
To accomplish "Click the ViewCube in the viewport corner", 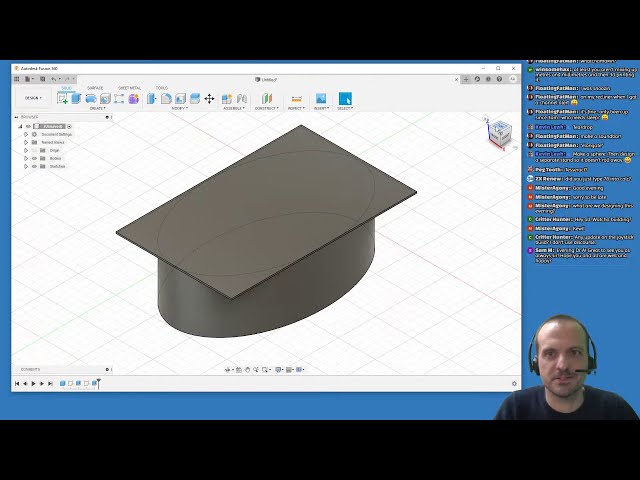I will pos(500,132).
